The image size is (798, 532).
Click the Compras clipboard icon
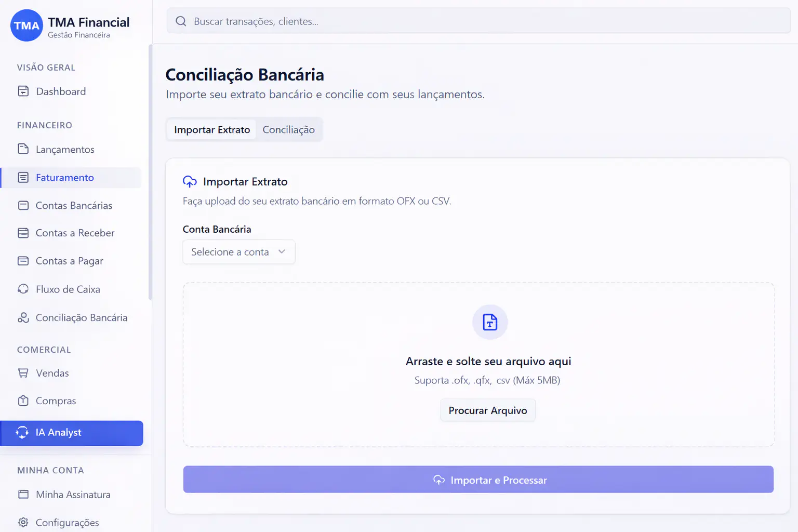tap(23, 401)
